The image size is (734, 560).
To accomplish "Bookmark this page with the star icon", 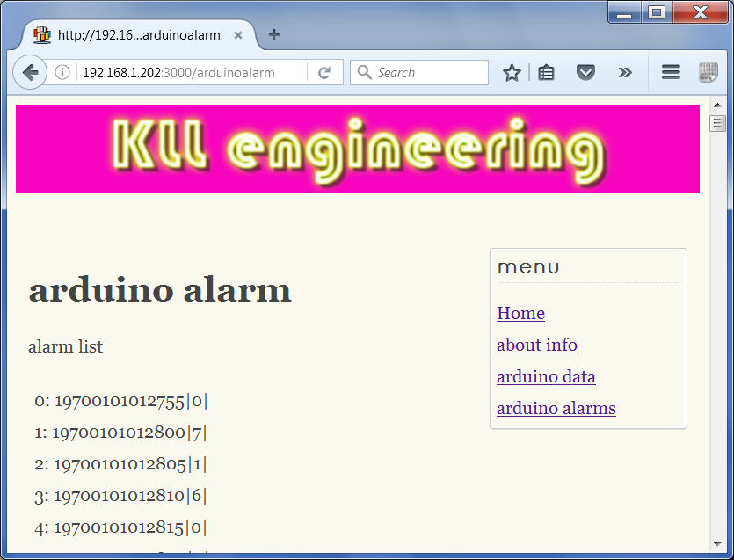I will coord(512,73).
